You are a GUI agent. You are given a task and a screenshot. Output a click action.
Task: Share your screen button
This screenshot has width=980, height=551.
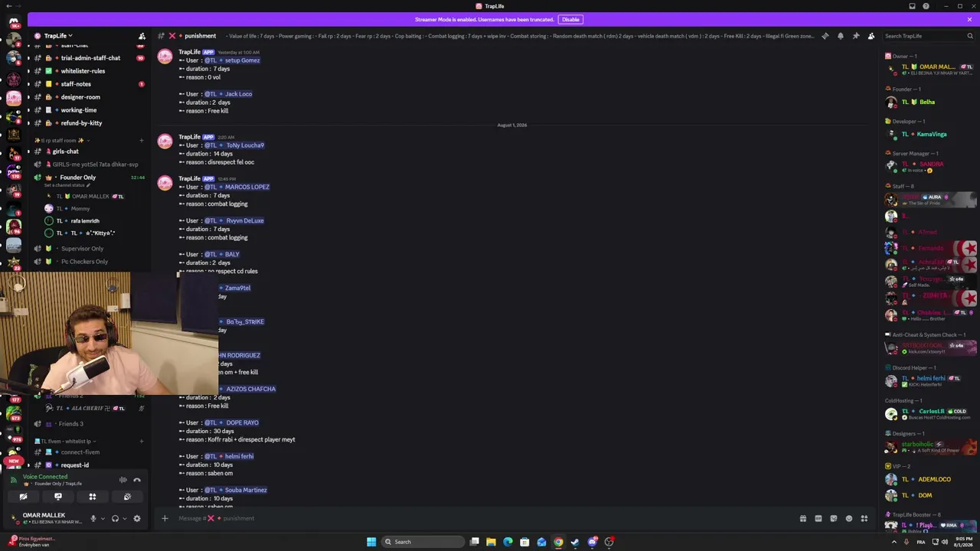point(57,497)
